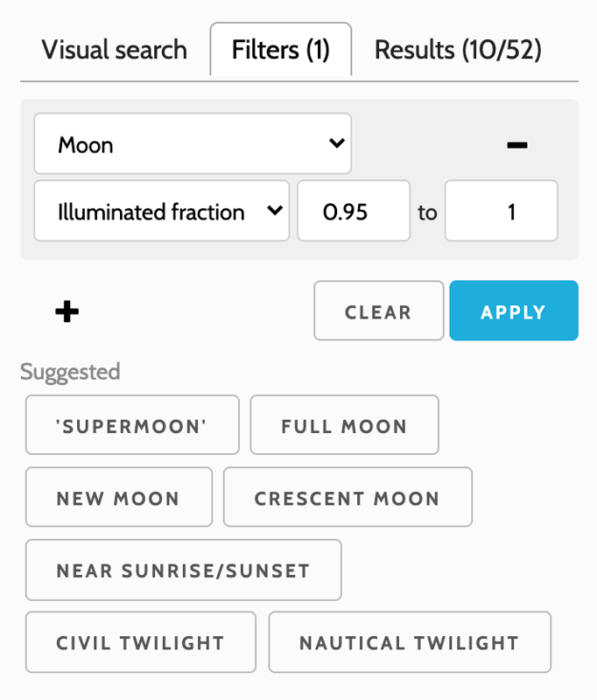The width and height of the screenshot is (597, 700).
Task: Select the Civil Twilight suggestion
Action: point(141,643)
